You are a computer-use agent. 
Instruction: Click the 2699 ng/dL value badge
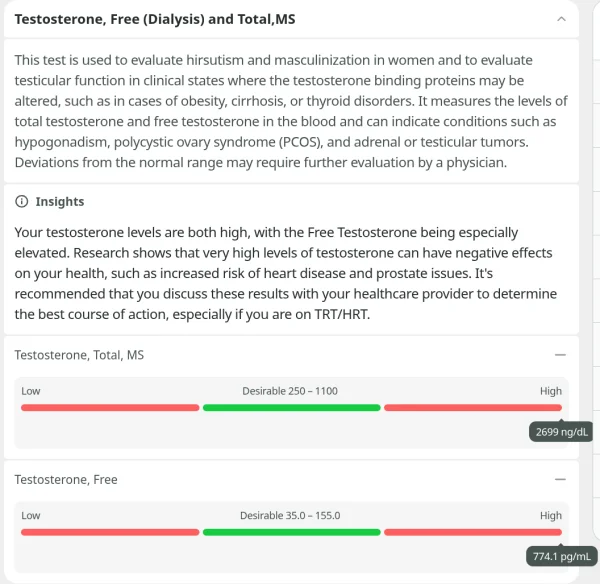coord(562,432)
